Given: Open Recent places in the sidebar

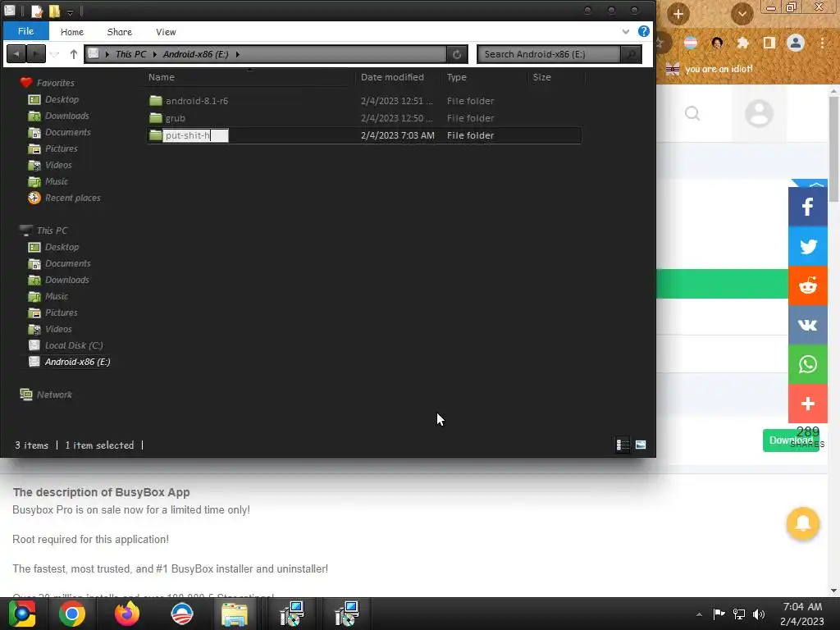Looking at the screenshot, I should pos(72,198).
